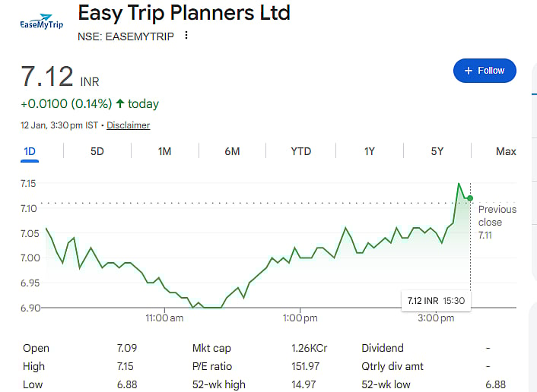Switch to the 5D chart range
This screenshot has width=537, height=392.
[97, 151]
